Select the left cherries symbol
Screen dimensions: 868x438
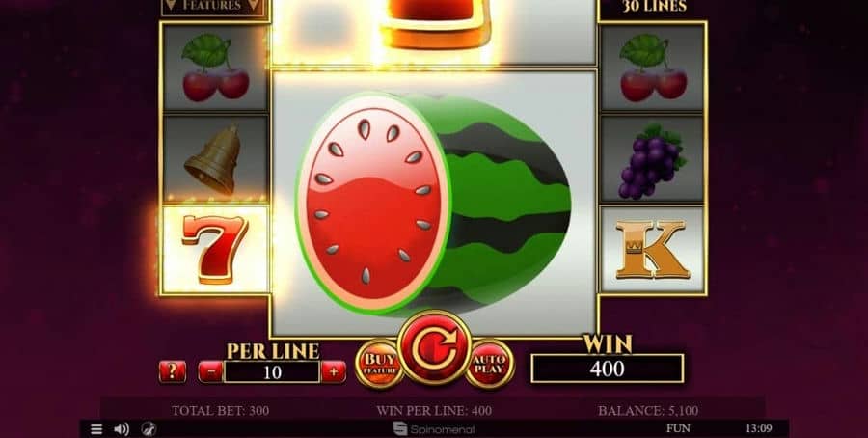tap(215, 68)
